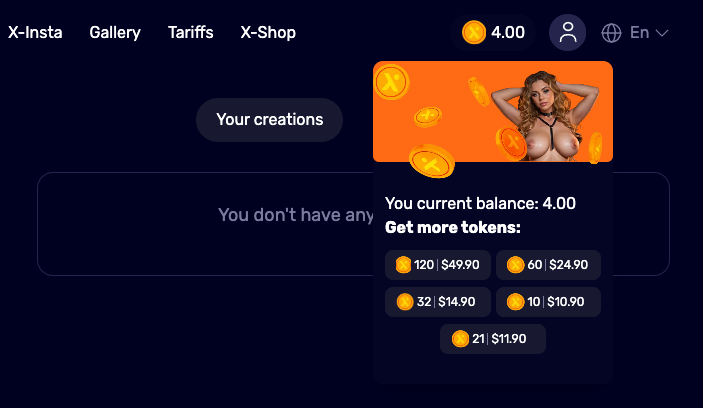Select the En language label
The image size is (703, 408).
pos(639,32)
